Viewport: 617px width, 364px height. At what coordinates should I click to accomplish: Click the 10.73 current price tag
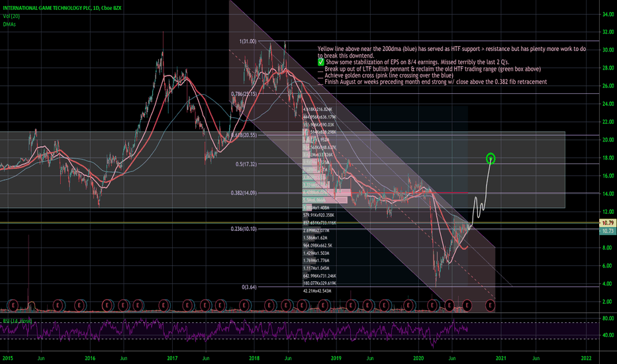pos(608,231)
